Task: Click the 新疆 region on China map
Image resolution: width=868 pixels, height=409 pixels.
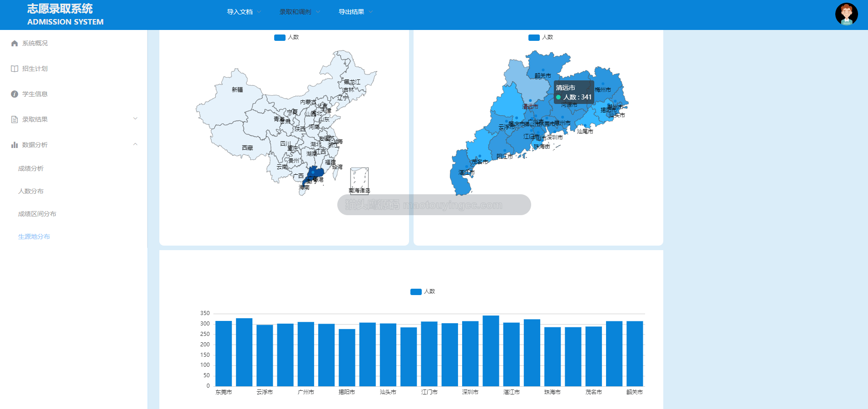Action: 237,90
